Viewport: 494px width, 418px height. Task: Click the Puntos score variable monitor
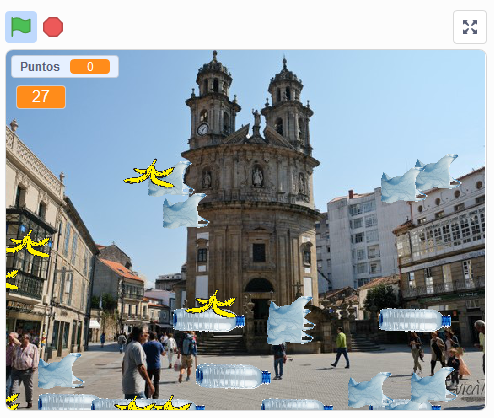65,67
